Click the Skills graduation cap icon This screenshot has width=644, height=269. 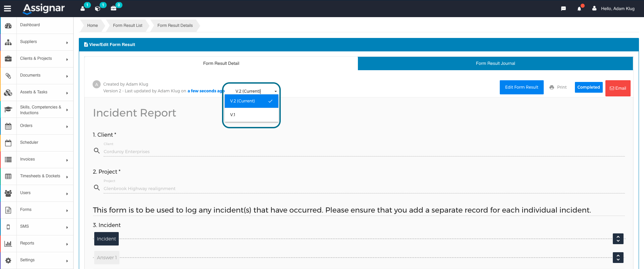pyautogui.click(x=8, y=109)
